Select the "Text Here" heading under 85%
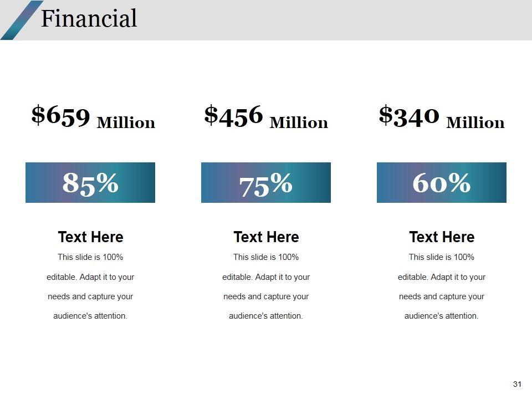The width and height of the screenshot is (532, 399). coord(90,237)
